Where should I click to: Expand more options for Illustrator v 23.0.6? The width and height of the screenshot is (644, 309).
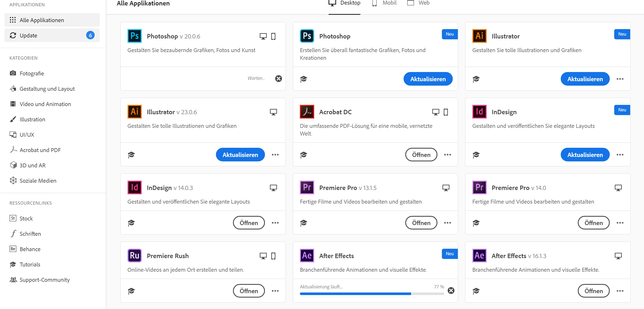pyautogui.click(x=275, y=155)
